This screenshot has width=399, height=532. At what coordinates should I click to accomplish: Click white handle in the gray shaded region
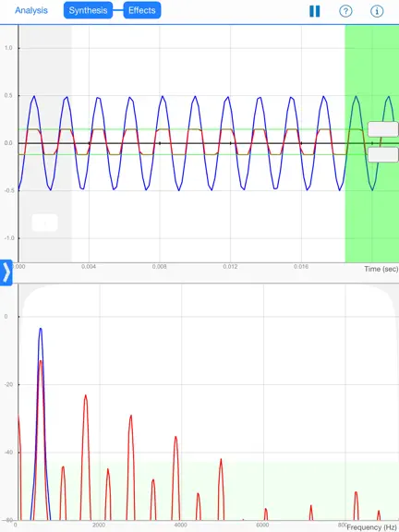point(44,223)
